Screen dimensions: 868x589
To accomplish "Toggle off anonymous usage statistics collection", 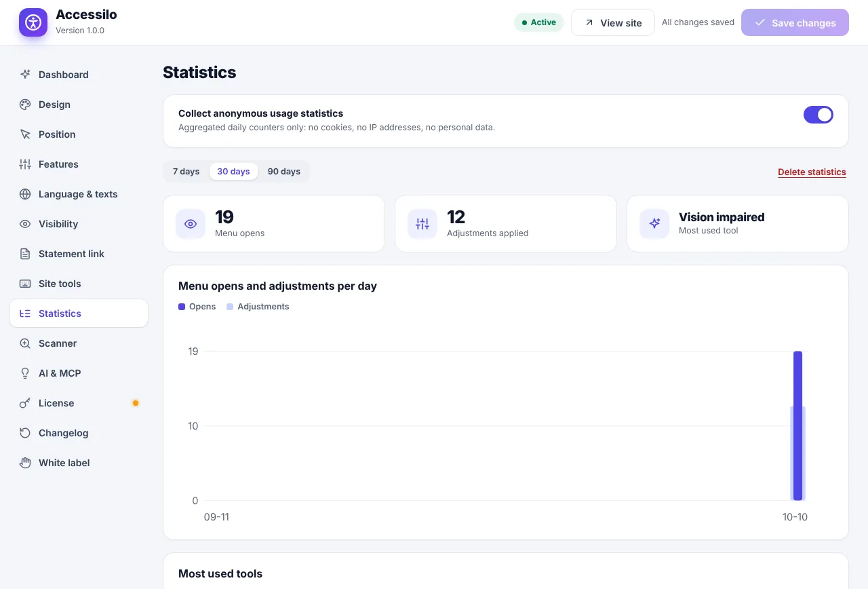I will point(818,115).
